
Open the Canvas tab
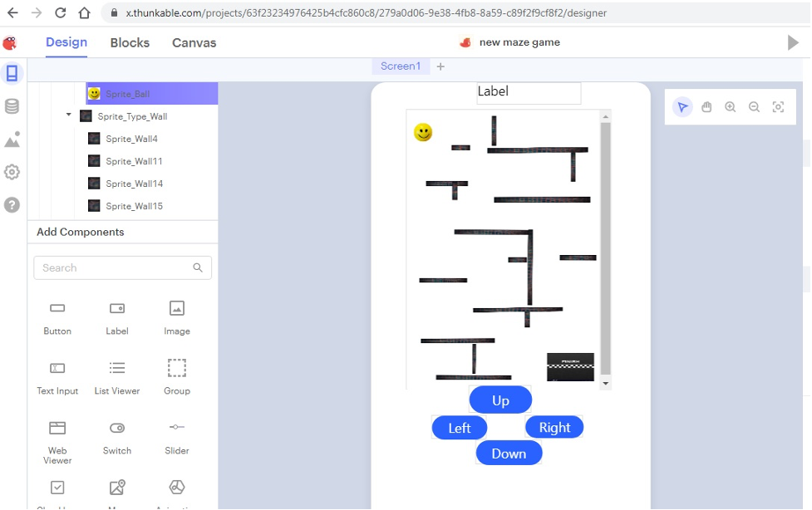click(x=194, y=43)
